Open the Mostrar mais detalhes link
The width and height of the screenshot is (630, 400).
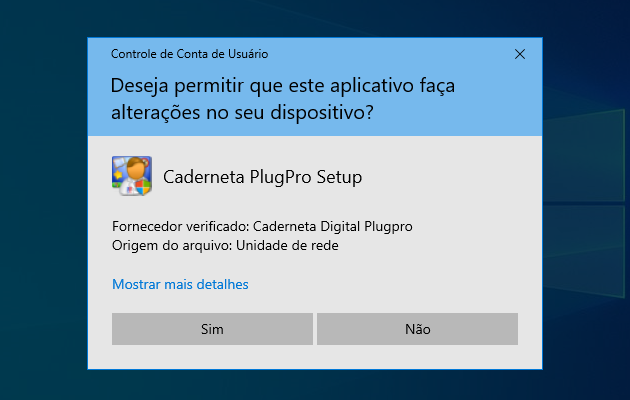(180, 284)
